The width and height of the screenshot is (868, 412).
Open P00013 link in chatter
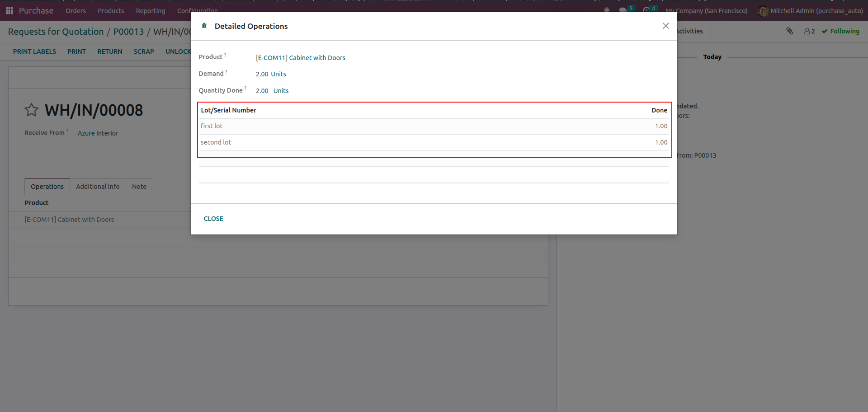(705, 155)
